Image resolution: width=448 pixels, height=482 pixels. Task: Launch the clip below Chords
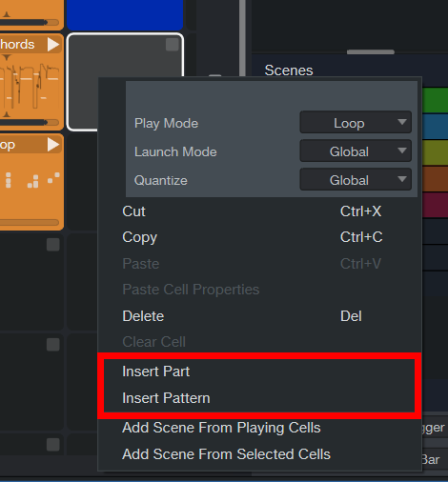pyautogui.click(x=53, y=145)
